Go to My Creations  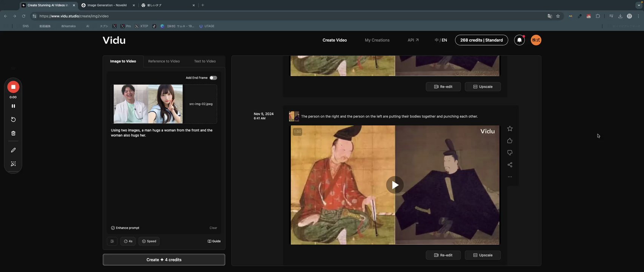pos(377,40)
